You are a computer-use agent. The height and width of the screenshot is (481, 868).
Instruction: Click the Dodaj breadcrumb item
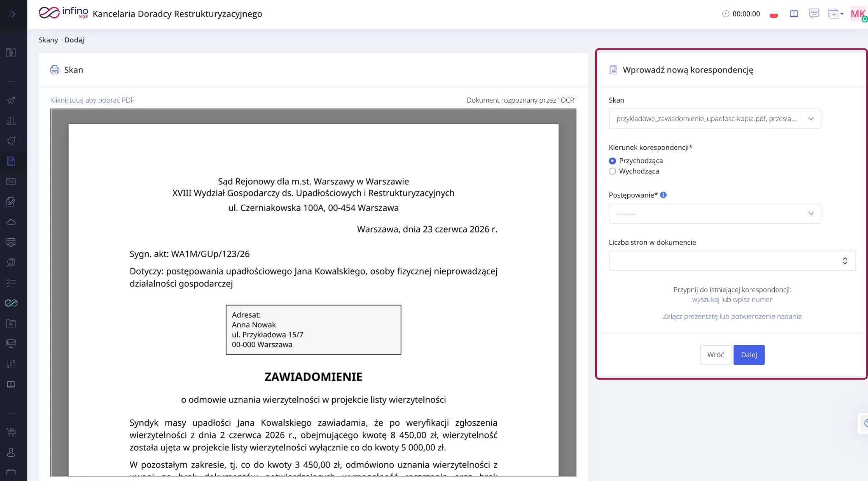[74, 40]
